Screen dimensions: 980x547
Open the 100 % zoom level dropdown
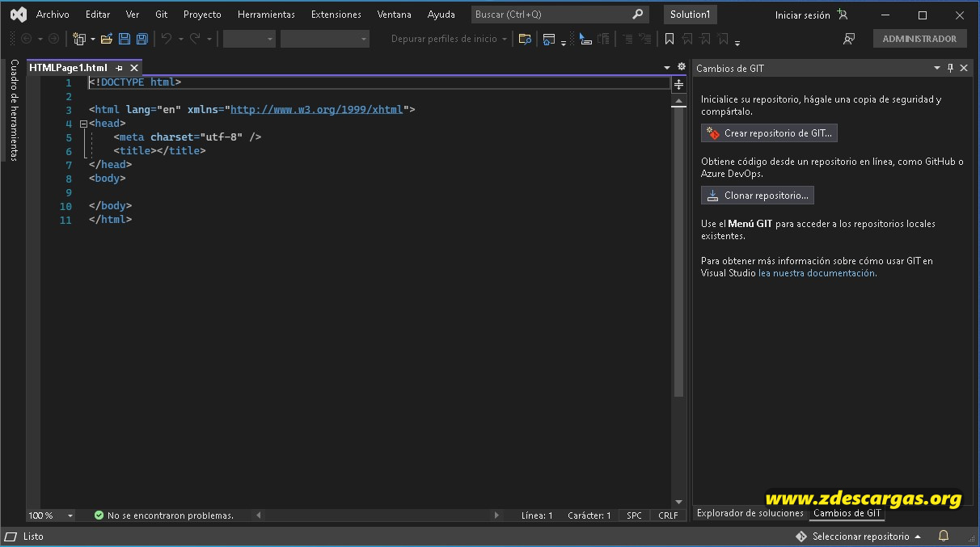point(70,515)
